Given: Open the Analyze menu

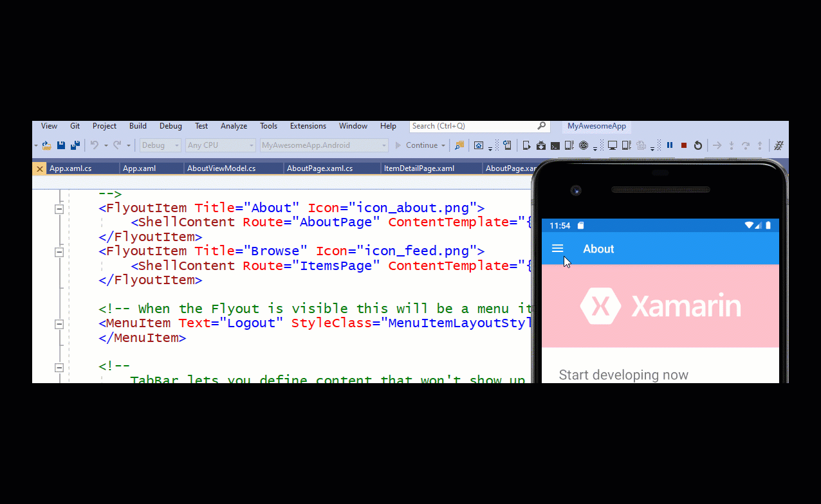Looking at the screenshot, I should (234, 126).
